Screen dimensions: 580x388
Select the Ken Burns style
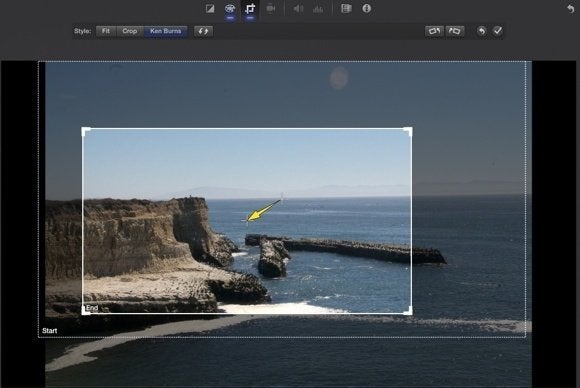tap(165, 31)
